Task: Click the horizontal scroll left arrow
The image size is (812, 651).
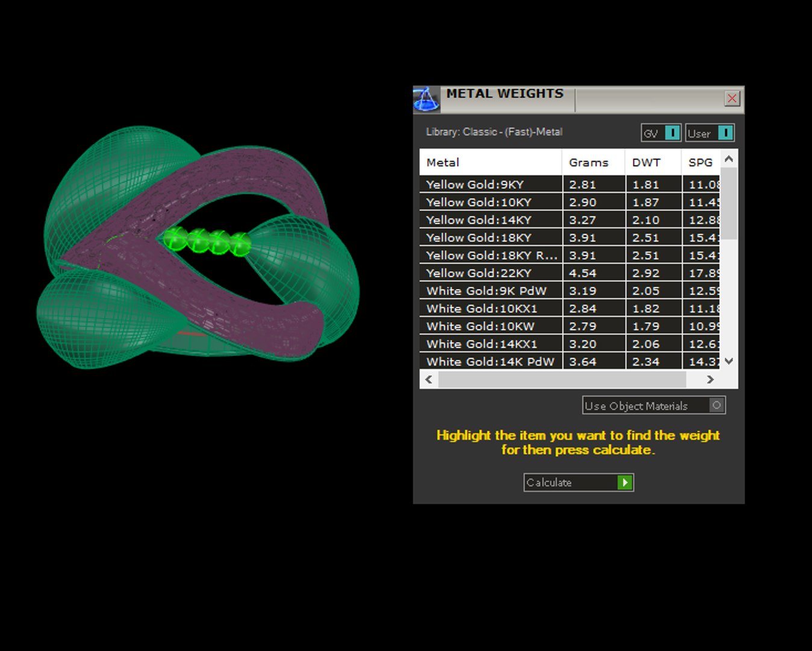Action: (x=429, y=379)
